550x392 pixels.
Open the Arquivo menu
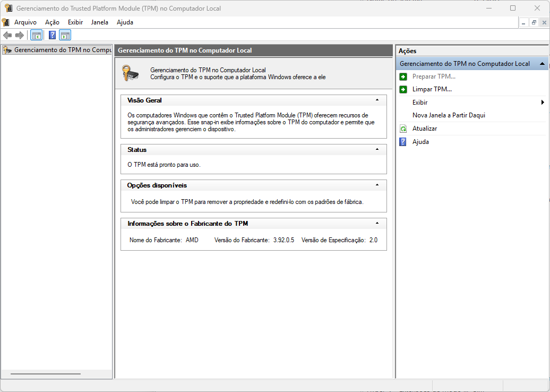(x=25, y=22)
